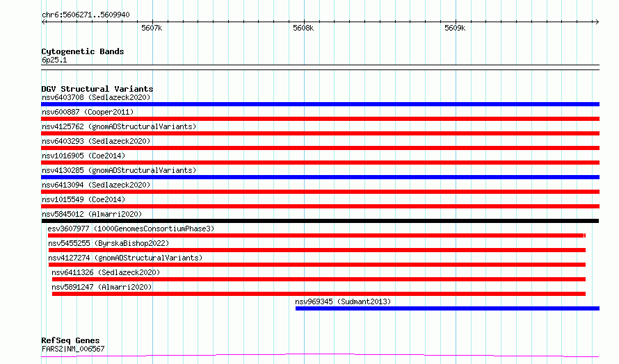Image resolution: width=619 pixels, height=364 pixels.
Task: Select nsv6403708 (Sedlazeck2020) variant label
Action: click(96, 97)
